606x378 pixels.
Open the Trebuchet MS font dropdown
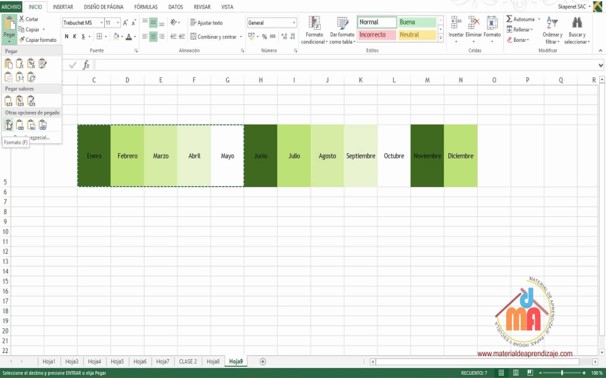click(x=101, y=23)
